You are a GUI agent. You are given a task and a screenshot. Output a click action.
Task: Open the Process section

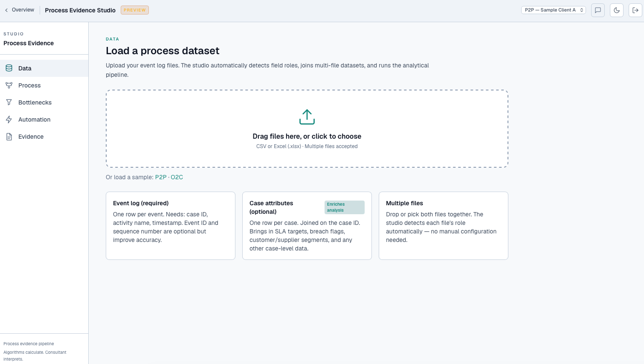44,85
